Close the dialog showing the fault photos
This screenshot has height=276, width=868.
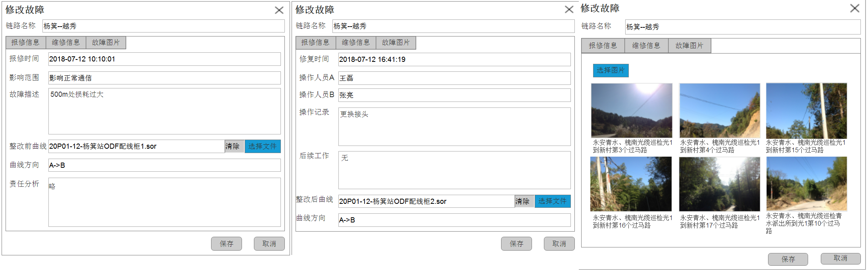[x=855, y=8]
